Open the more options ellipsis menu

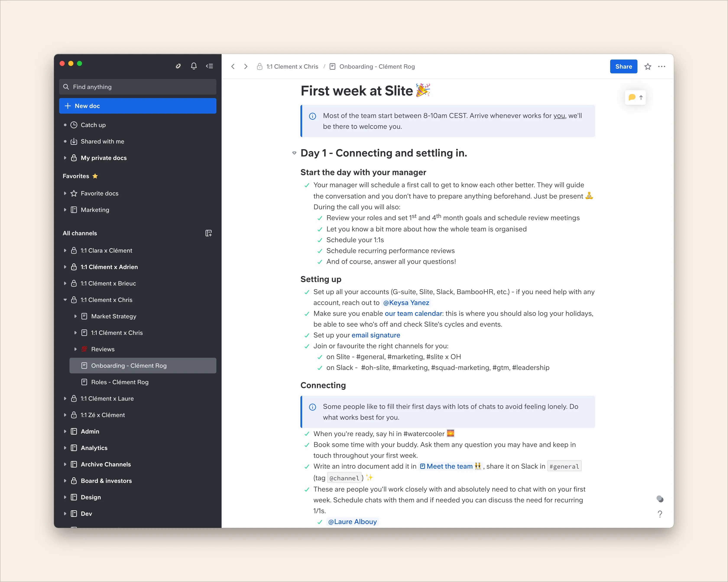[x=662, y=66]
